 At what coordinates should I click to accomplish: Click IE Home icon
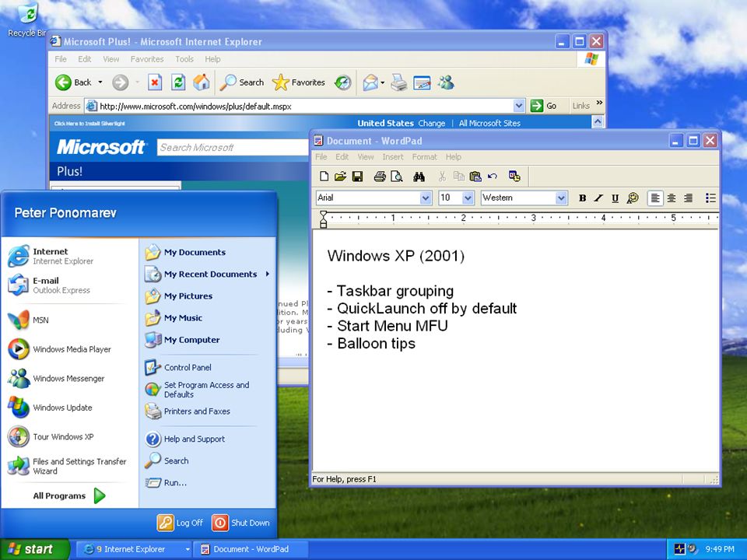(201, 82)
